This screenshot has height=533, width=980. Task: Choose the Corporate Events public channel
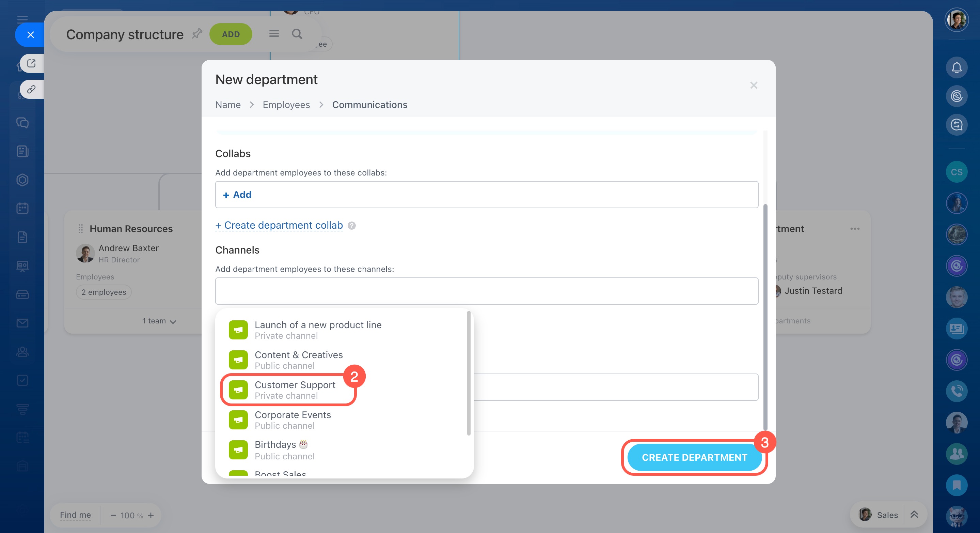(x=292, y=420)
